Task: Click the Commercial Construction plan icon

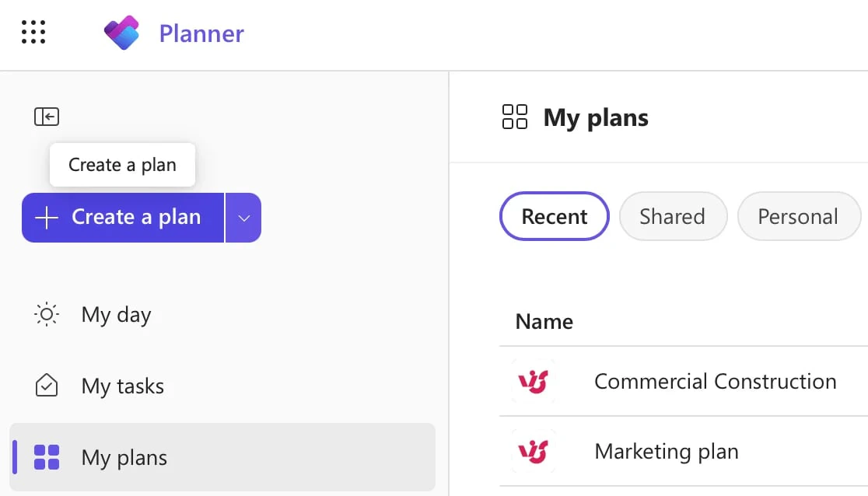Action: (x=533, y=382)
